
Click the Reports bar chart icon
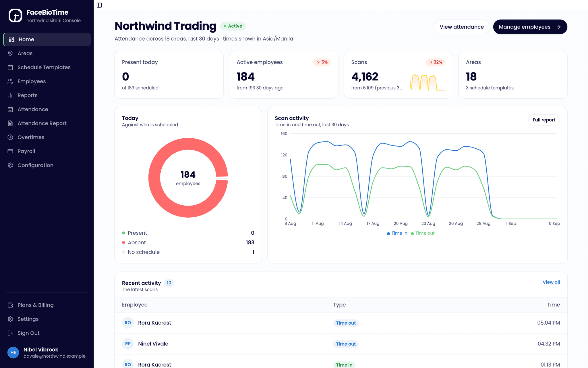click(x=10, y=95)
